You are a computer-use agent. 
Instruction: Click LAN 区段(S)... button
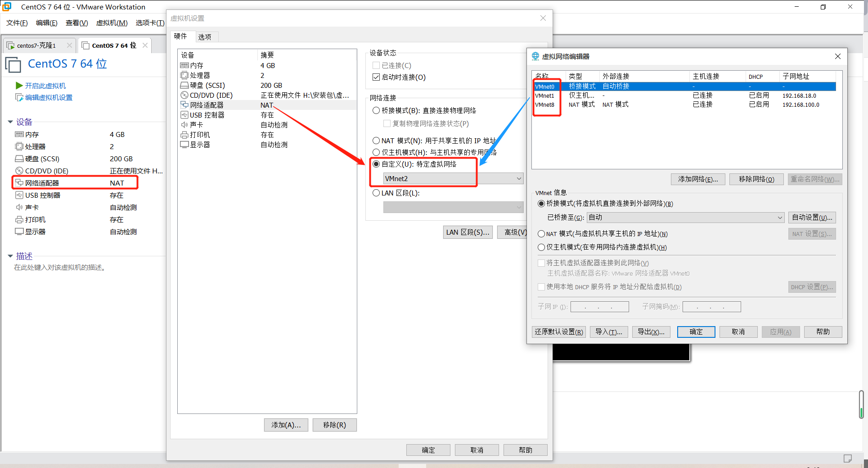[x=468, y=232]
